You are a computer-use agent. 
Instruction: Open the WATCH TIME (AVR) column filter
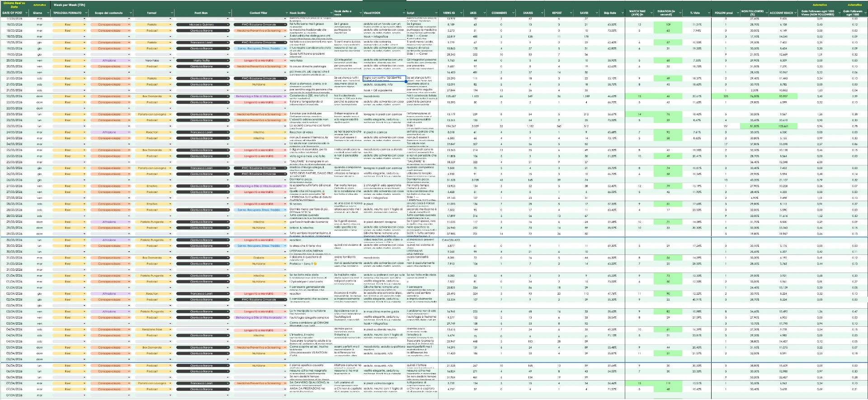click(651, 13)
